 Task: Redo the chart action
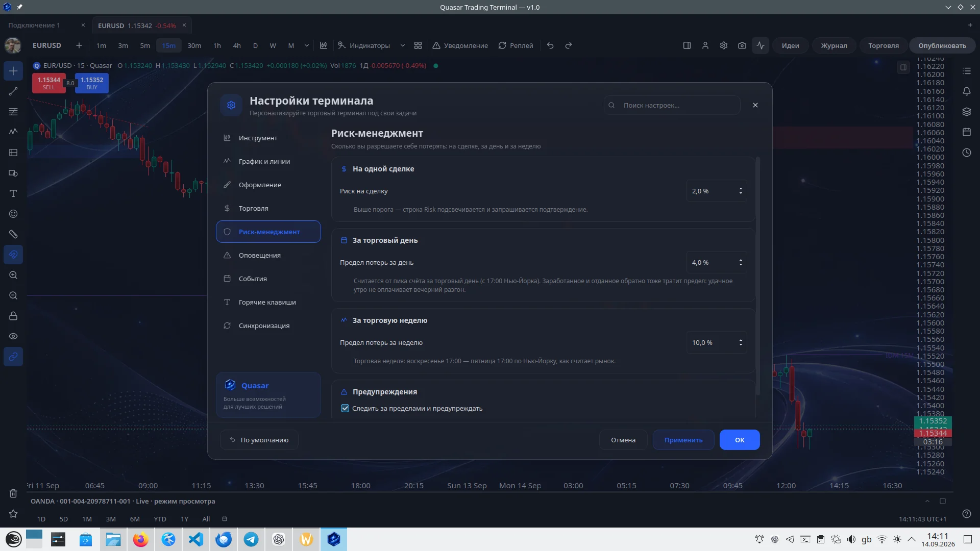point(569,45)
